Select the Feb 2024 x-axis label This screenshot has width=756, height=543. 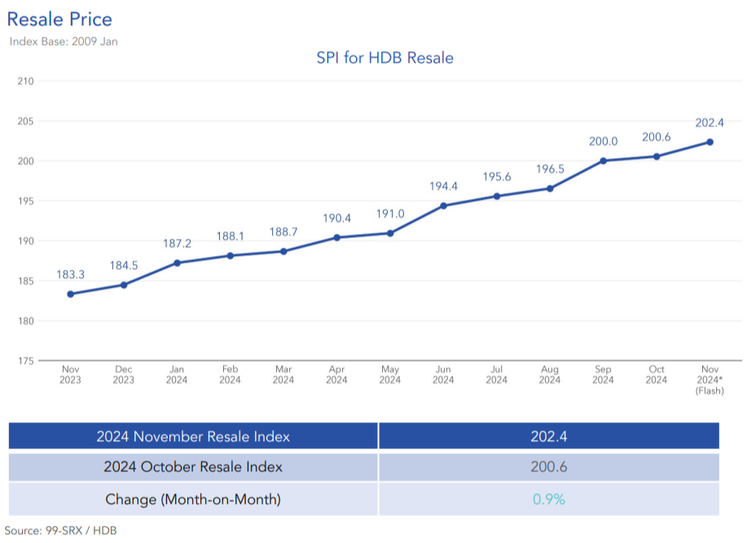[231, 373]
